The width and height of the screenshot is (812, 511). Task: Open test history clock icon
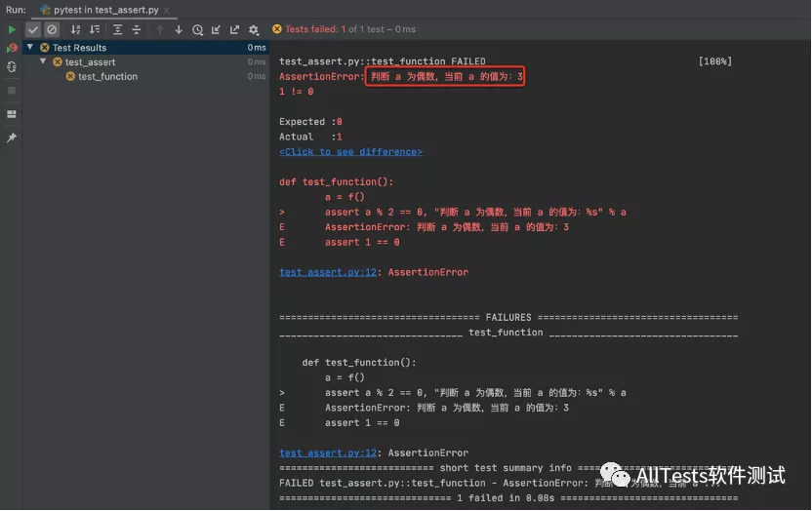(x=197, y=29)
